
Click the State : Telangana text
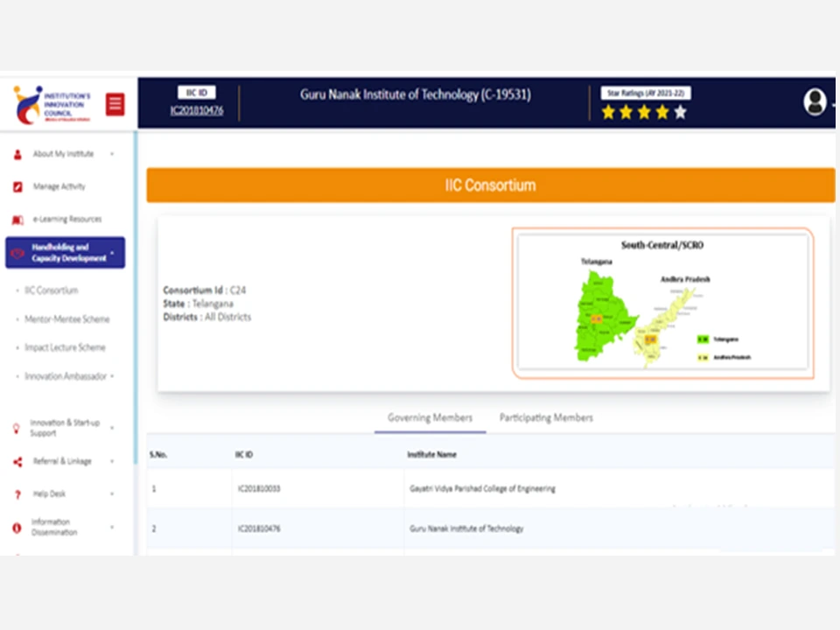199,304
